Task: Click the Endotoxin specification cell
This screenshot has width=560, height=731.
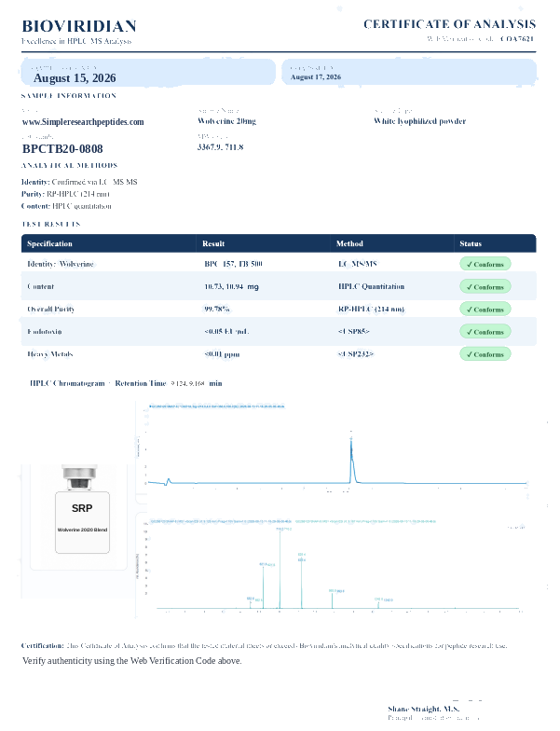Action: pyautogui.click(x=45, y=332)
